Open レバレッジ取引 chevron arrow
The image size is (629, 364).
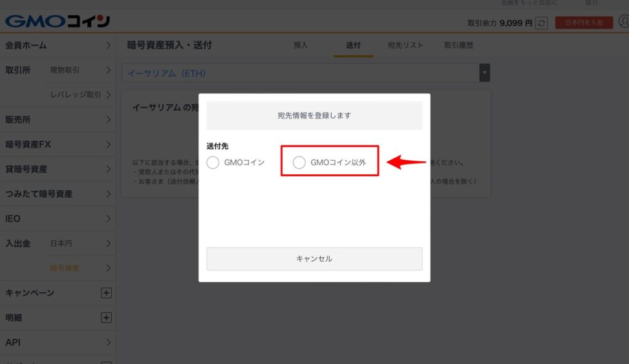tap(108, 95)
